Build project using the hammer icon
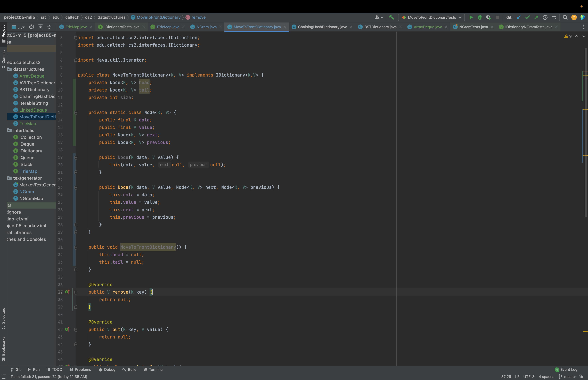The height and width of the screenshot is (380, 588). [391, 17]
